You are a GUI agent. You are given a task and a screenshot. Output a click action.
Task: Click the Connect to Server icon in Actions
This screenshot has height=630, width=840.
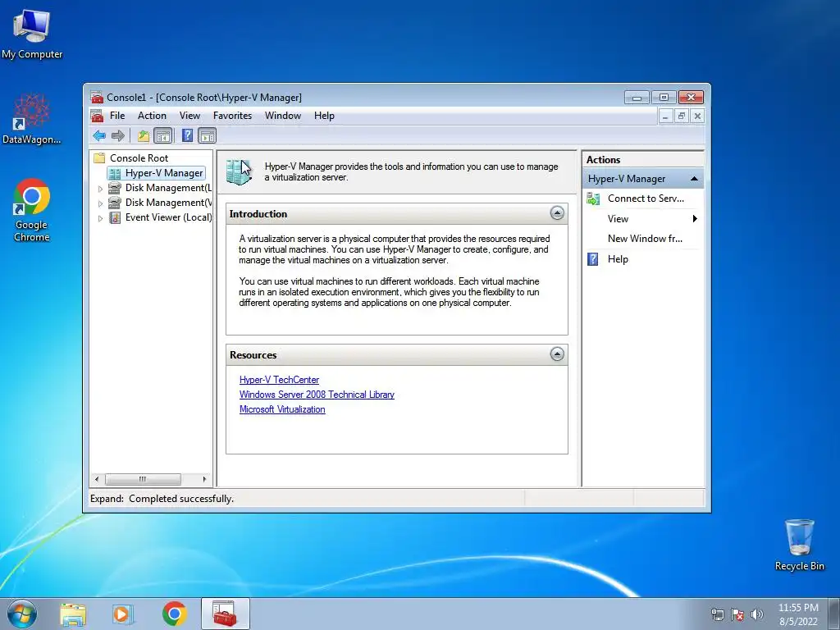pos(593,199)
